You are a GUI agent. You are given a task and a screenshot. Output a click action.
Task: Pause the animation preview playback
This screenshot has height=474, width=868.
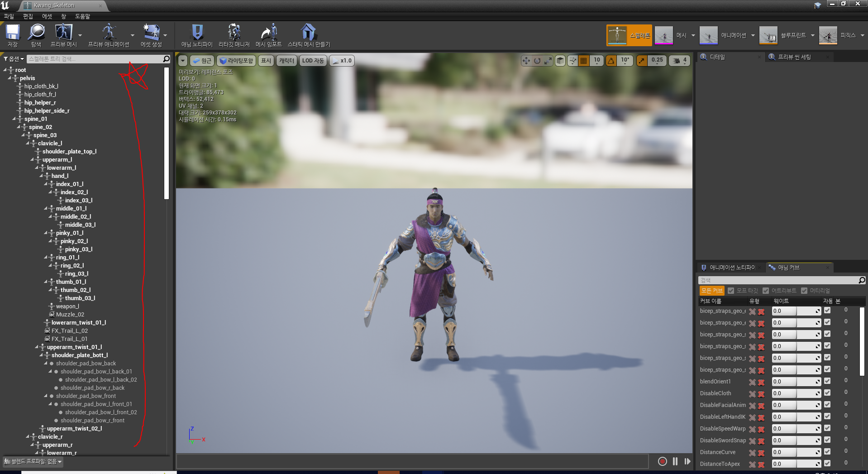[x=675, y=461]
